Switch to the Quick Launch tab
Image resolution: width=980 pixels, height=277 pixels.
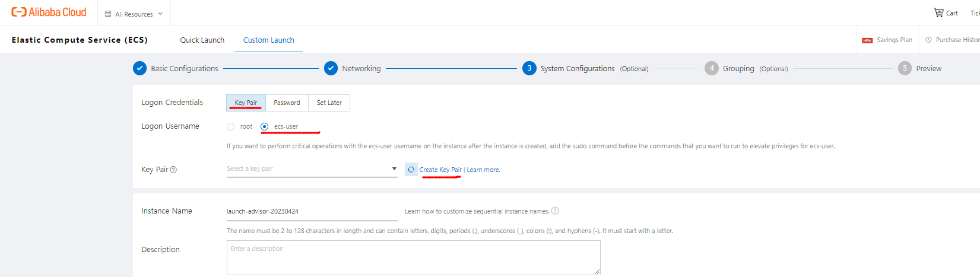(202, 40)
